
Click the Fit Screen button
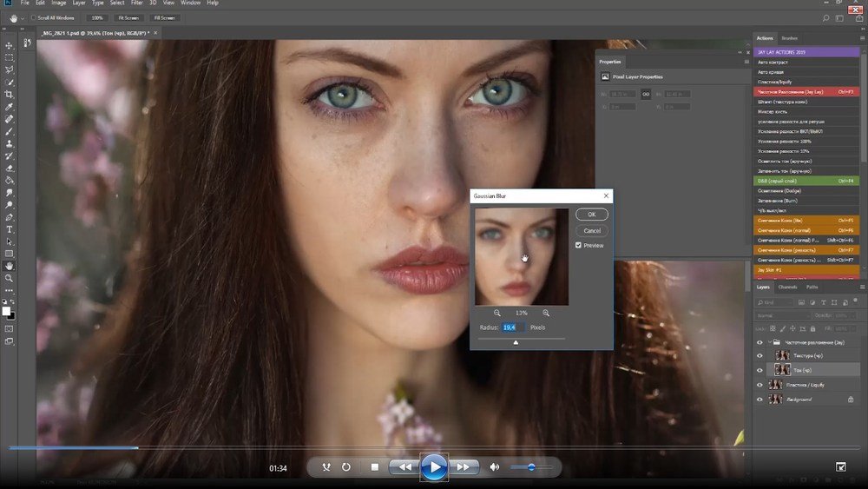click(128, 17)
